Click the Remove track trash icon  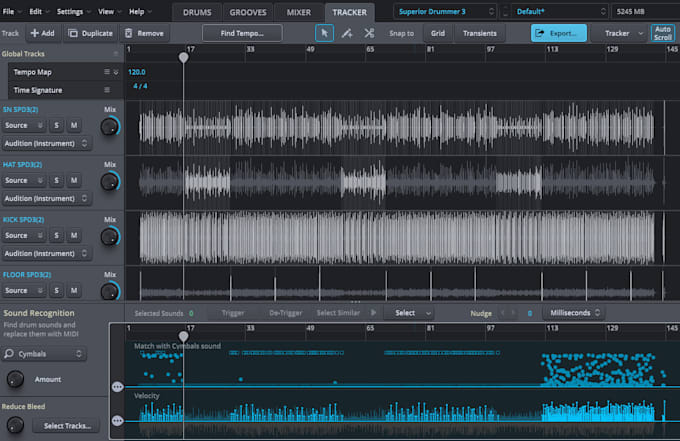click(128, 33)
